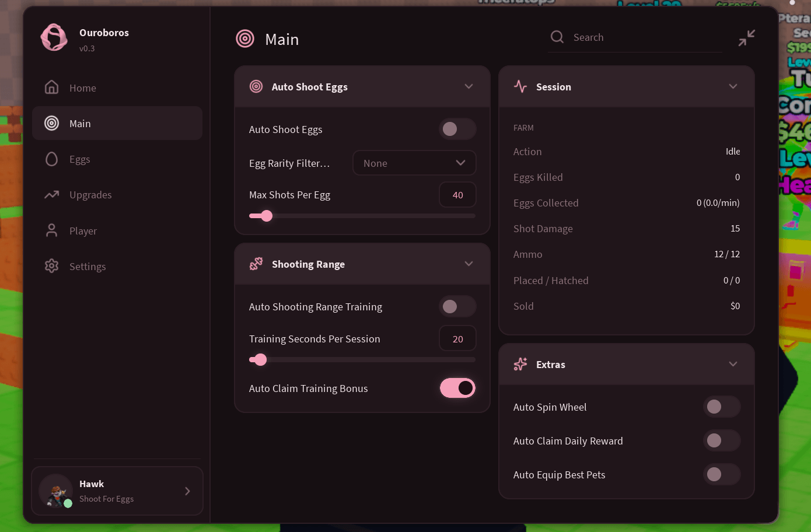Click the collapse window arrows icon
This screenshot has height=532, width=811.
pos(746,38)
